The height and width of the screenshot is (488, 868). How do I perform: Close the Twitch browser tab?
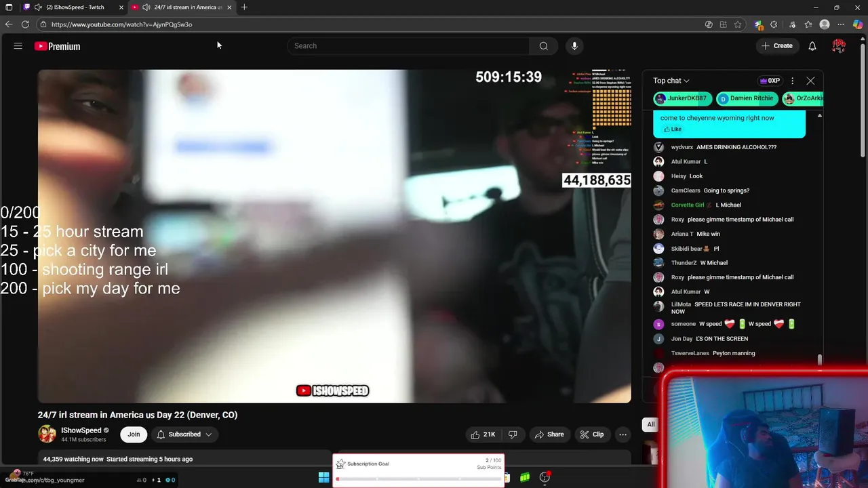[121, 7]
